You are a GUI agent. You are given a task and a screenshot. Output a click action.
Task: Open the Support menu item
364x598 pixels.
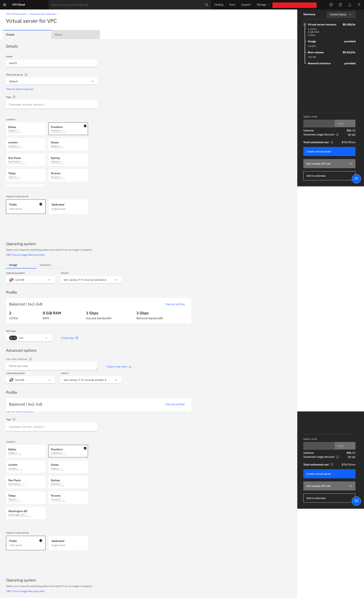(246, 5)
